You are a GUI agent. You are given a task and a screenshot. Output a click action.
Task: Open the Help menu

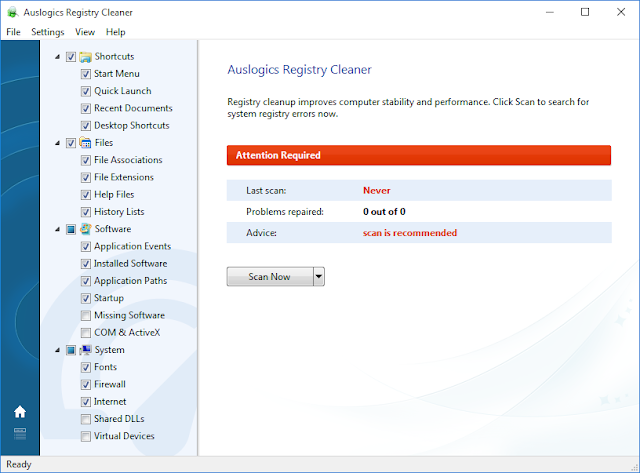tap(116, 32)
